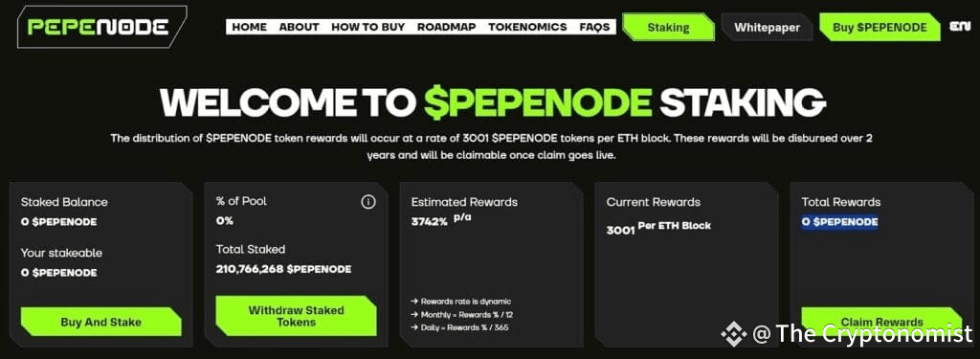Open the % of Pool info icon
The height and width of the screenshot is (359, 980).
click(x=368, y=201)
